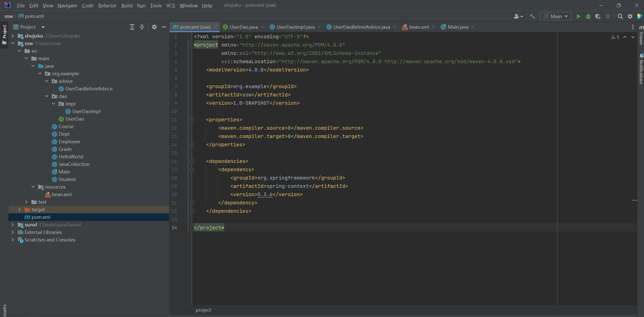Run with coverage shield icon

[x=598, y=16]
